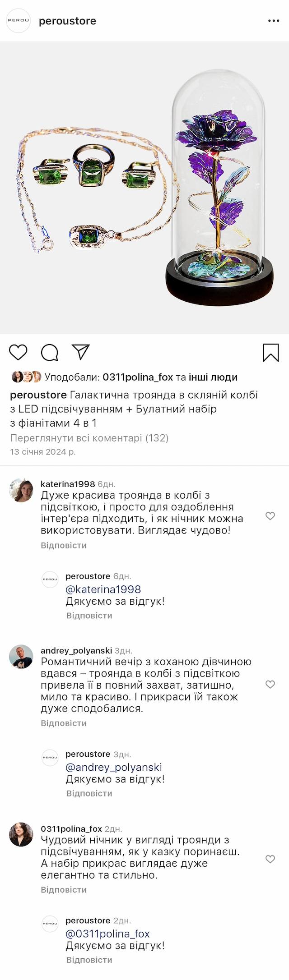
Task: Share the post via paper plane icon
Action: 81,352
